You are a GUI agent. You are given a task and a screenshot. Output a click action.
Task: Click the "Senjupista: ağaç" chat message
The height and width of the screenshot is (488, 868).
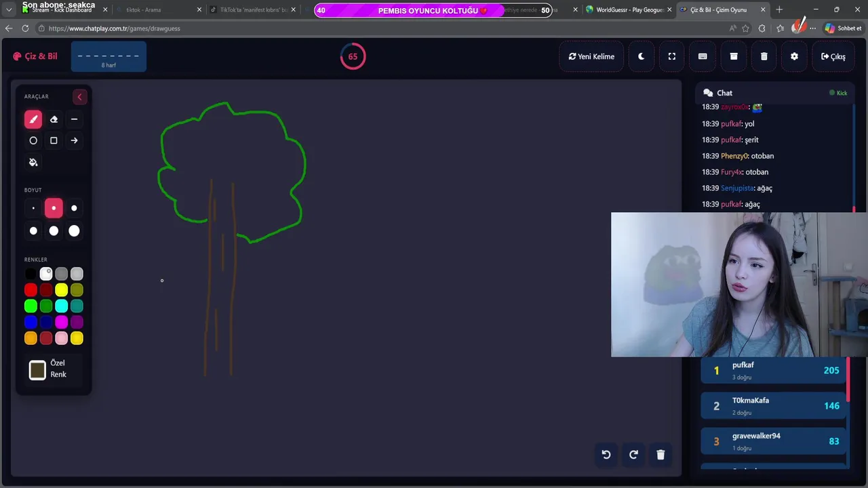coord(737,188)
